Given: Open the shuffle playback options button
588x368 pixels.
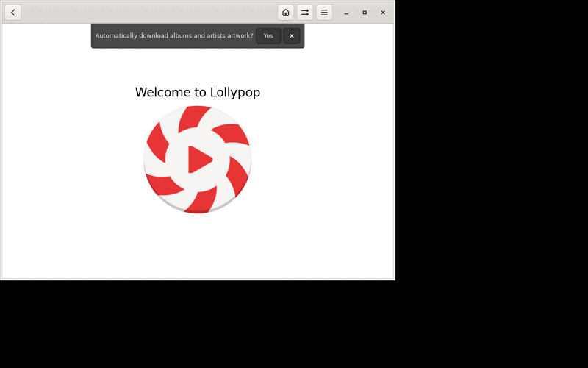Looking at the screenshot, I should [305, 13].
